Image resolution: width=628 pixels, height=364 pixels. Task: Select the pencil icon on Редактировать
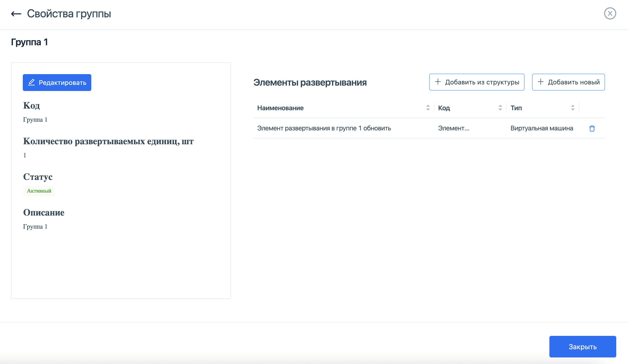31,82
